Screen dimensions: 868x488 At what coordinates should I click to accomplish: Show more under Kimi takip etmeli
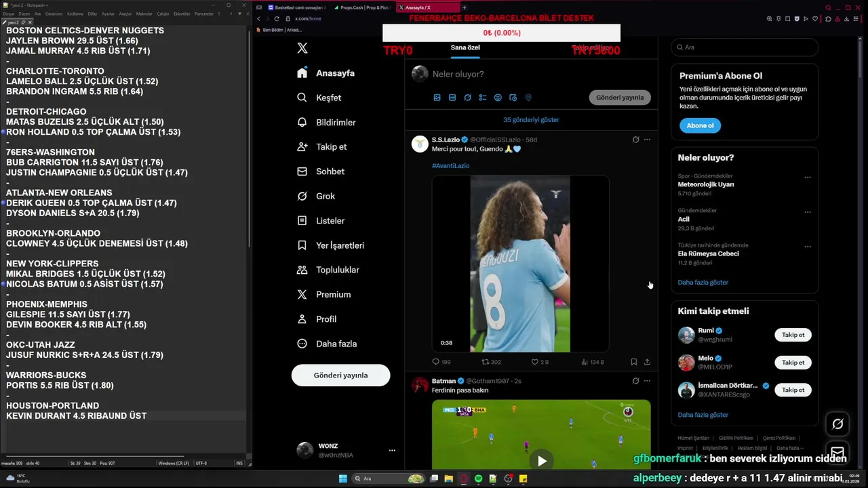(703, 415)
